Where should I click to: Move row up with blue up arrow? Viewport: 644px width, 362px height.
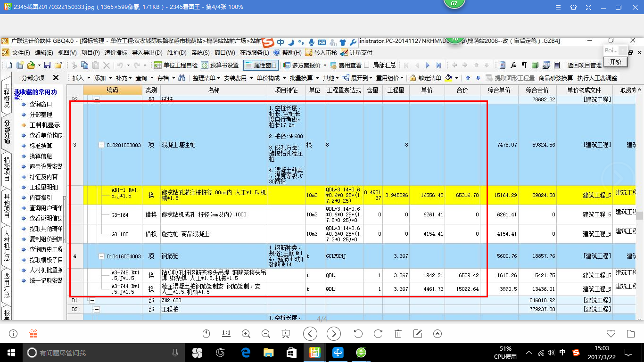468,78
